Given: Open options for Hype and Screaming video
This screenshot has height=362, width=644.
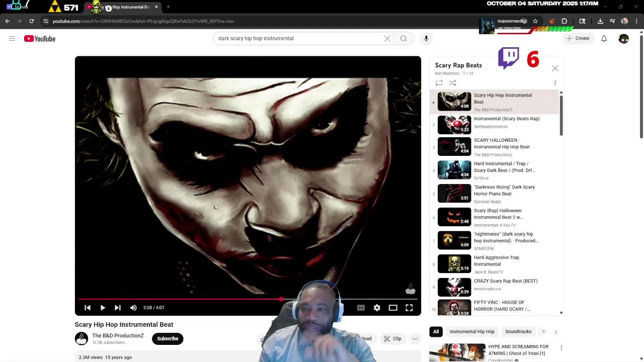Looking at the screenshot, I should pos(561,347).
